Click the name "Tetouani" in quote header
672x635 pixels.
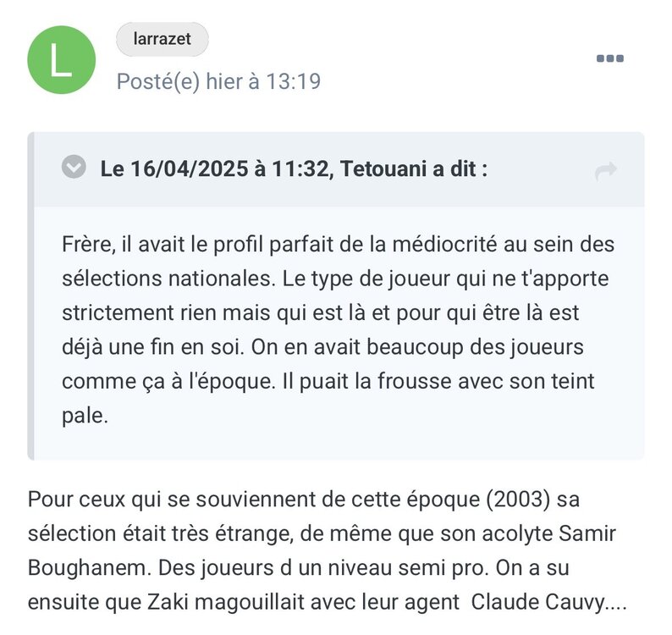pyautogui.click(x=378, y=169)
